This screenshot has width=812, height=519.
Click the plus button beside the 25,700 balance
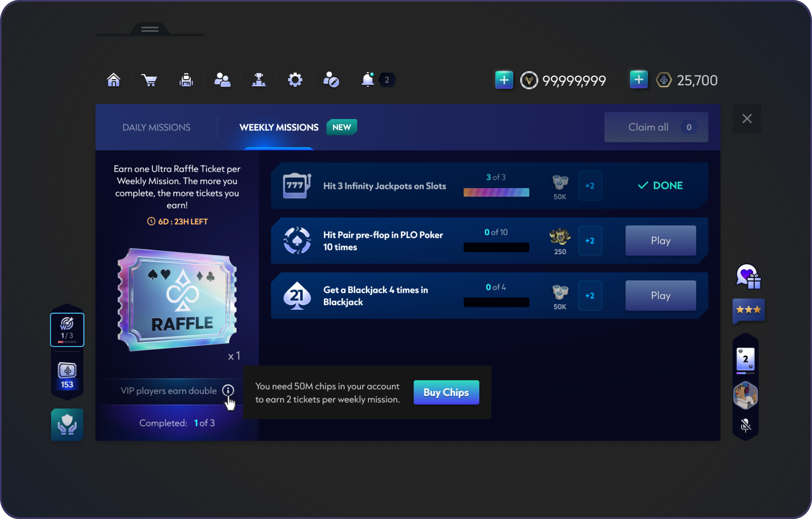[639, 80]
